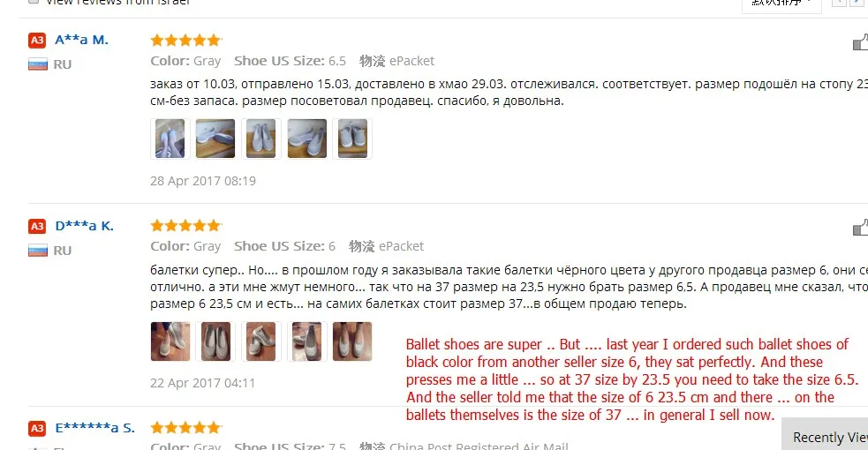Open last photo in A**a M.'s review
868x450 pixels.
tap(352, 139)
